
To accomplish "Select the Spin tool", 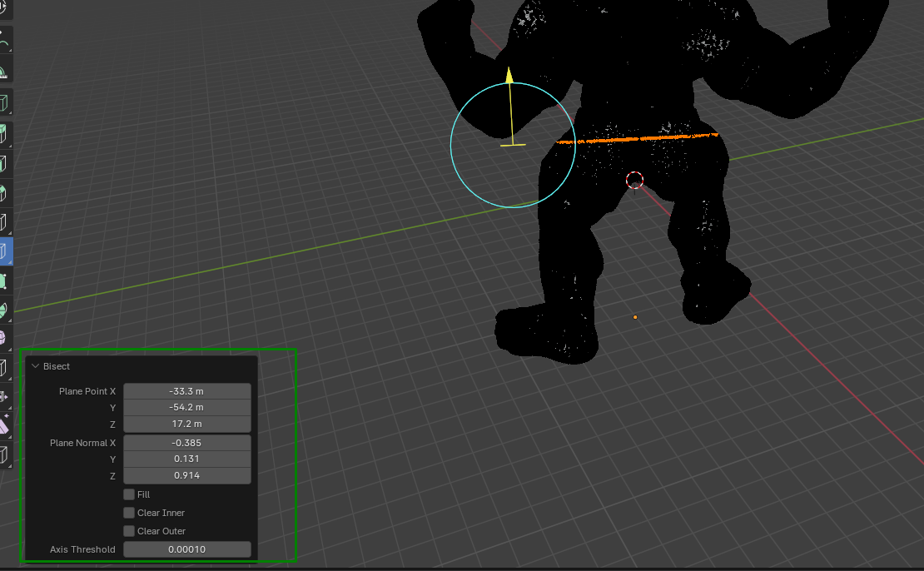I will point(3,310).
